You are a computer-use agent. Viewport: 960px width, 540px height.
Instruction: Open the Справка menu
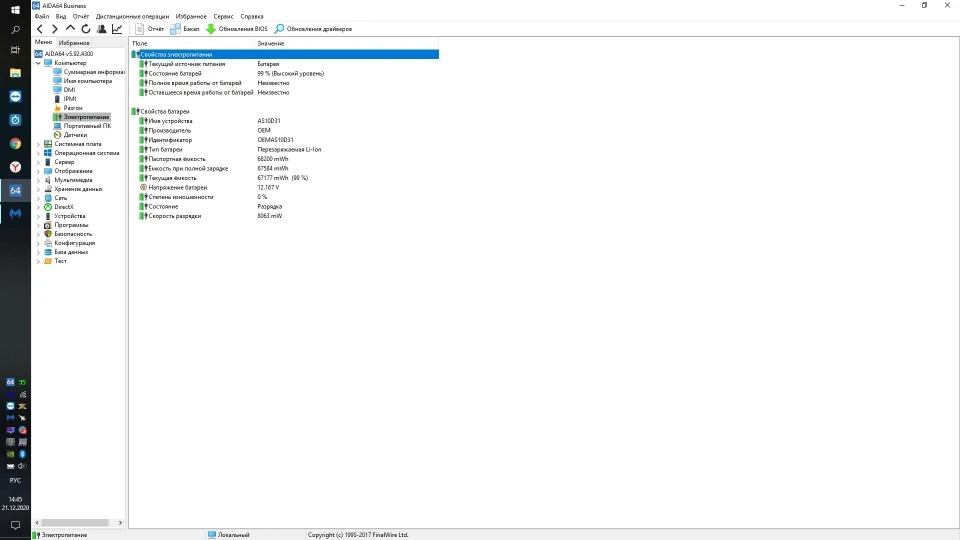252,17
